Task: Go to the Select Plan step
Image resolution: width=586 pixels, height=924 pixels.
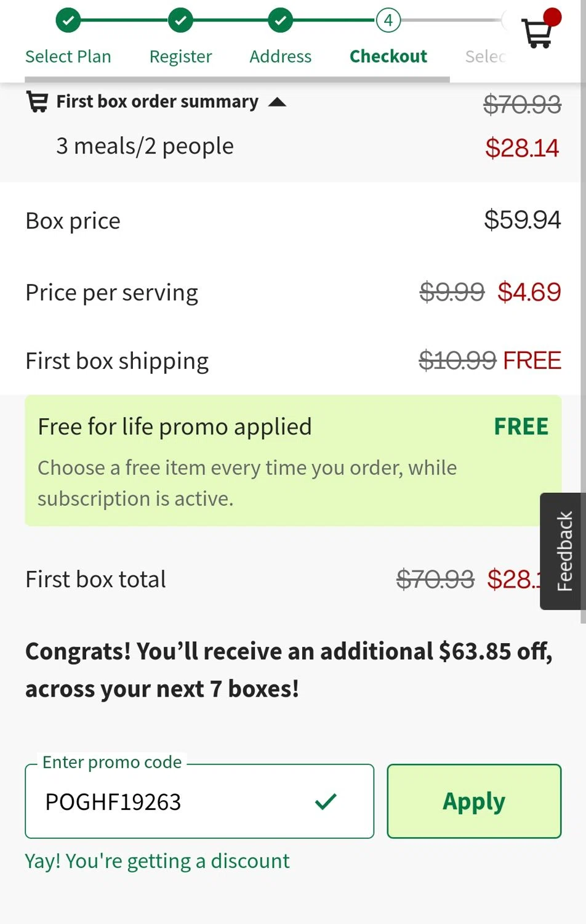Action: [x=68, y=57]
